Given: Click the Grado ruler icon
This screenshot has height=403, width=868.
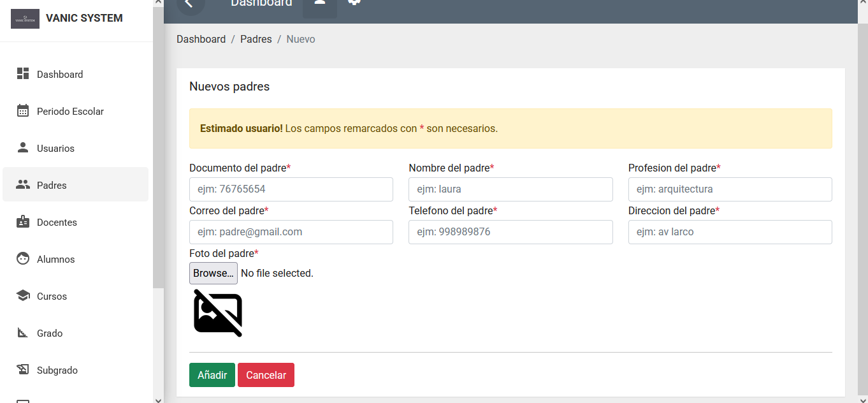Looking at the screenshot, I should [23, 333].
